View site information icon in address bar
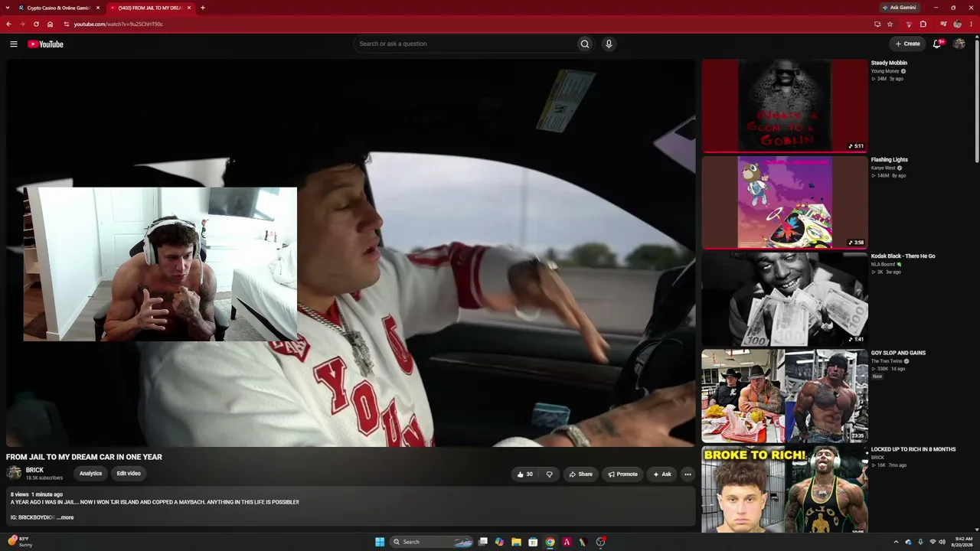This screenshot has height=551, width=980. click(67, 24)
